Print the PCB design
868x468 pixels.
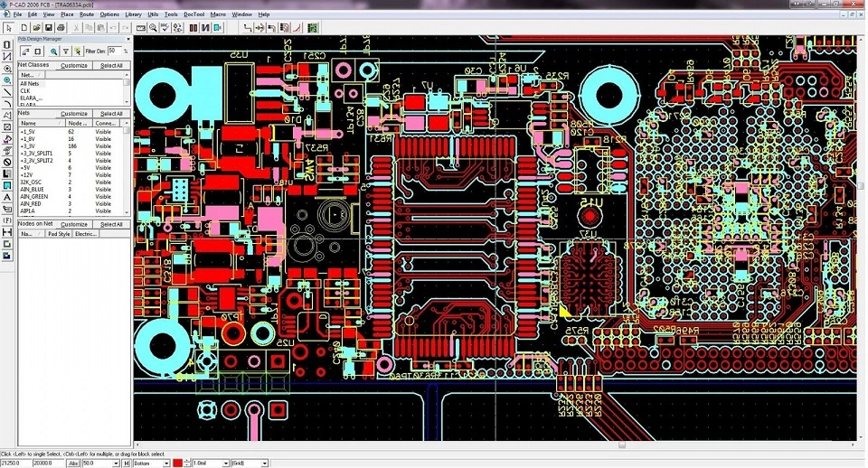tap(61, 28)
